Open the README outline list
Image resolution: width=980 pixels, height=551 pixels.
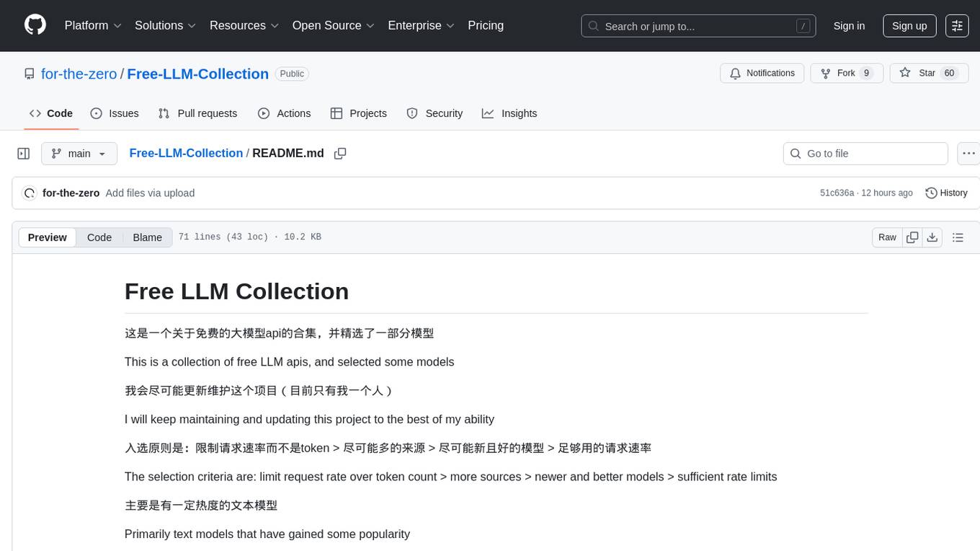click(x=958, y=237)
